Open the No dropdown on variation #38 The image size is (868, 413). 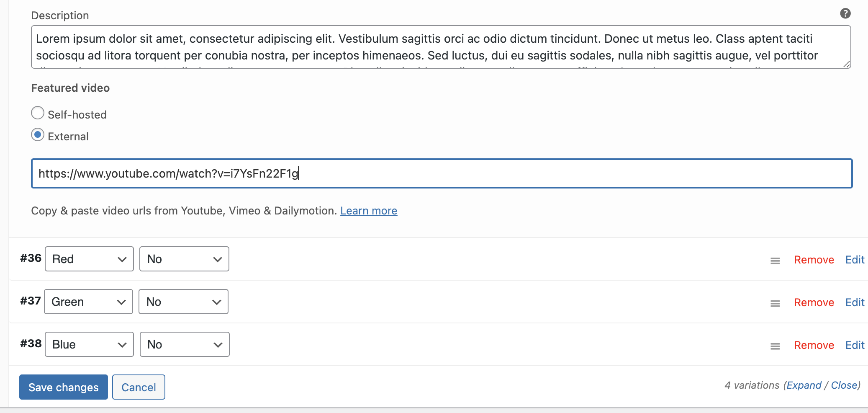(x=185, y=344)
